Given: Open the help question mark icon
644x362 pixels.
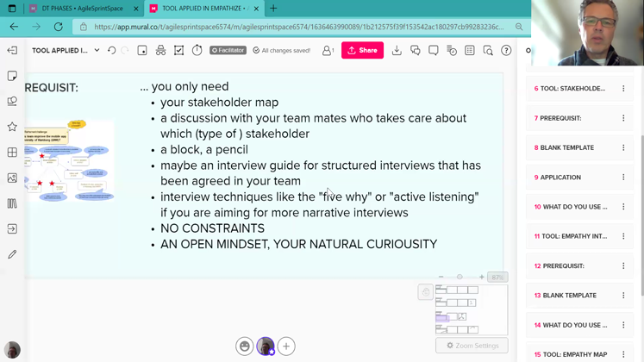Looking at the screenshot, I should [506, 50].
